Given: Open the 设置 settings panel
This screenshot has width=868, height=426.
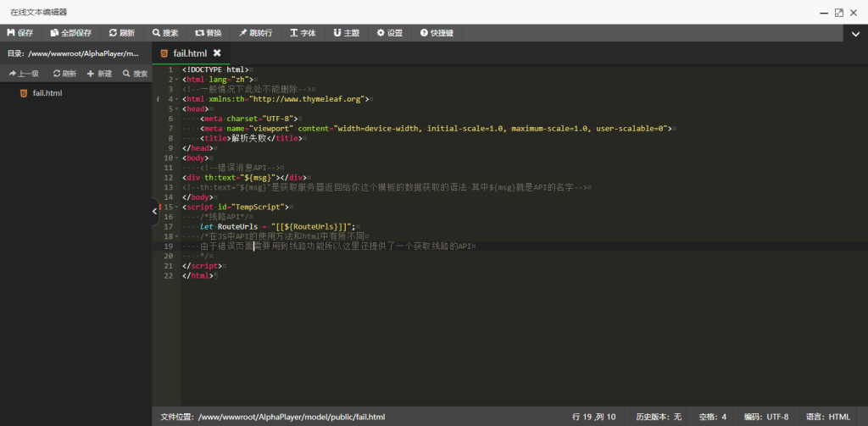Looking at the screenshot, I should click(390, 33).
